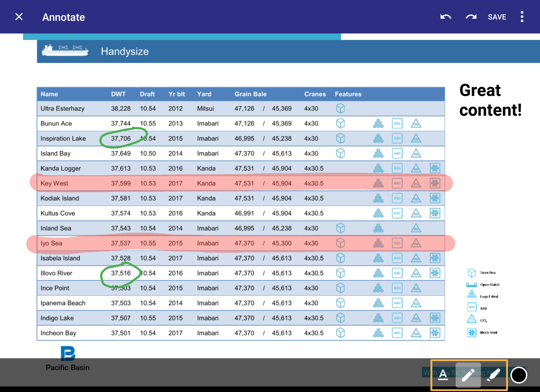Image resolution: width=540 pixels, height=392 pixels.
Task: Click the Yr blt column header
Action: 177,94
